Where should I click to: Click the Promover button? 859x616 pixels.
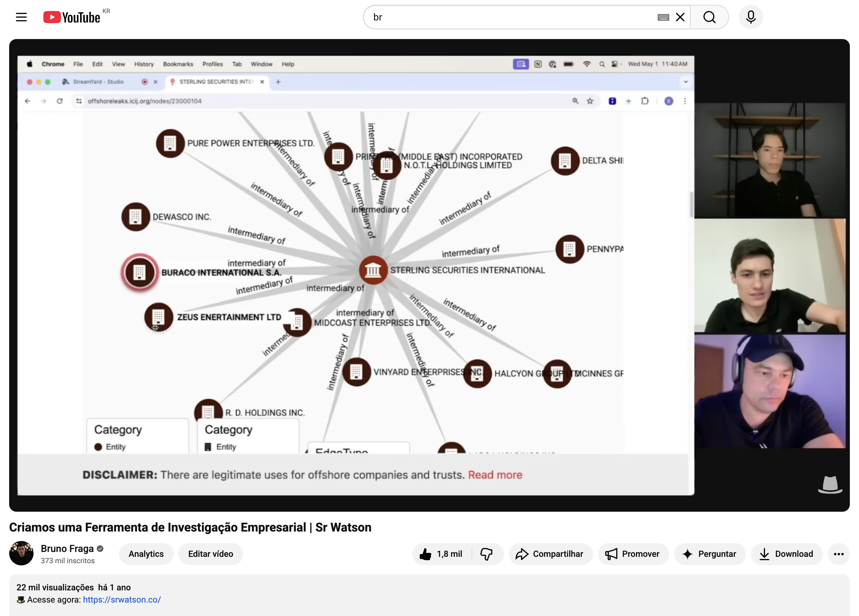tap(633, 554)
